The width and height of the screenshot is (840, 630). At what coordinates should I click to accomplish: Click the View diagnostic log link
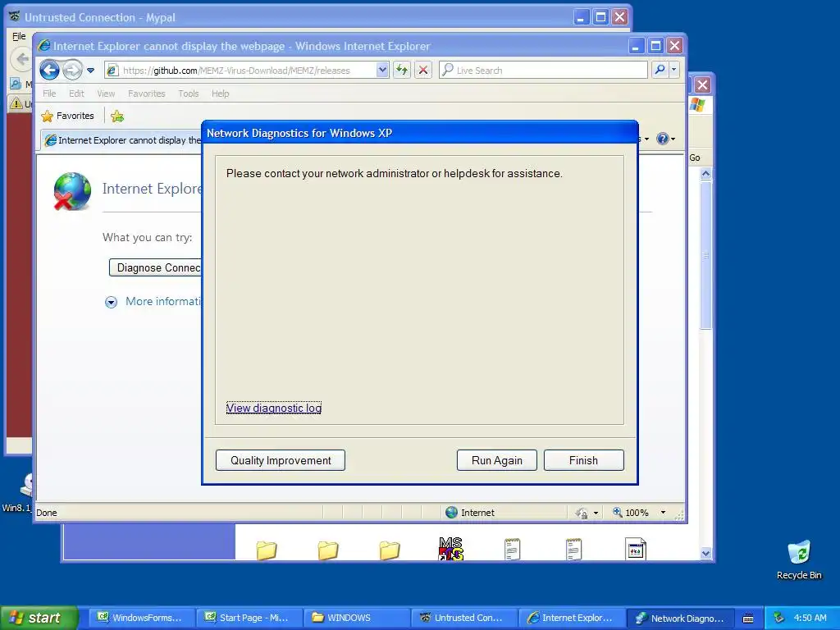[x=274, y=408]
